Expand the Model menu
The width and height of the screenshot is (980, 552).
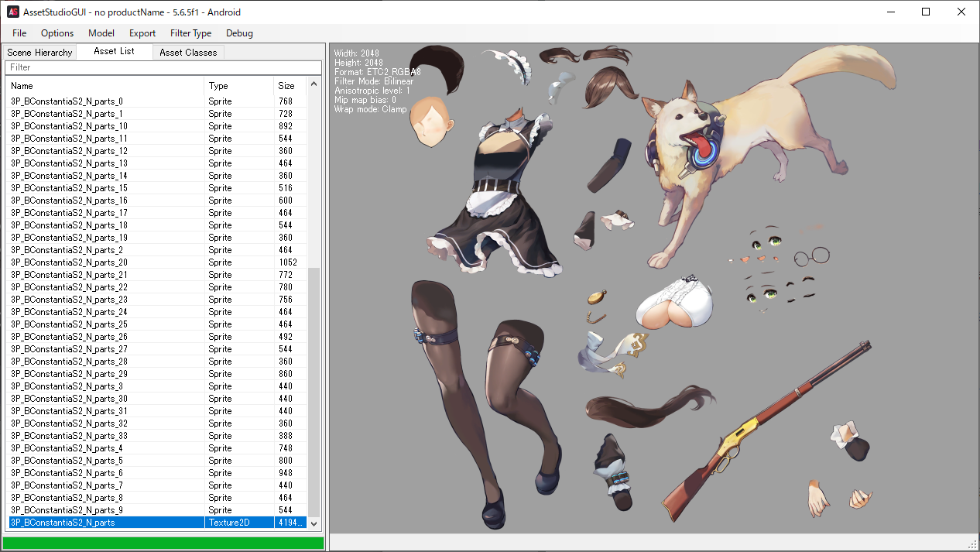[x=101, y=33]
